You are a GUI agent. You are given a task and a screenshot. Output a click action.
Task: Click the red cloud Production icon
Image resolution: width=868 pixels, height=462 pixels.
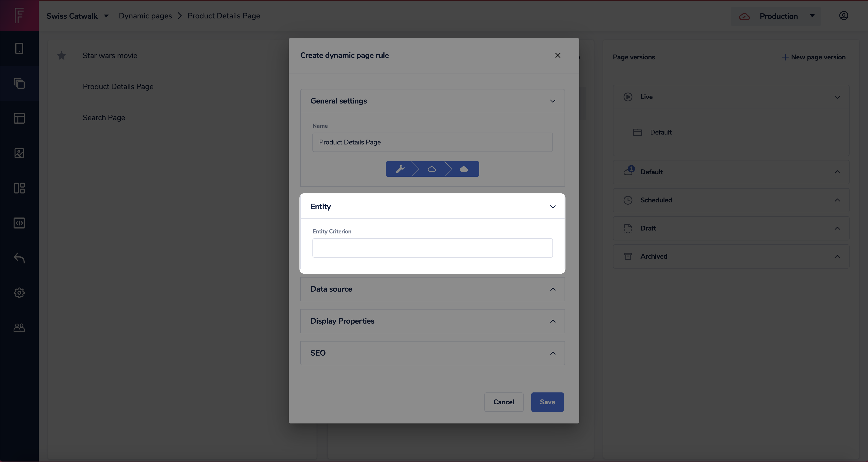coord(744,16)
